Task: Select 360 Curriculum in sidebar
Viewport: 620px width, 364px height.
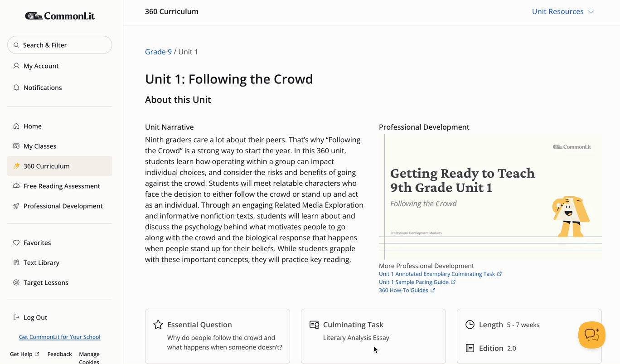Action: coord(60,166)
